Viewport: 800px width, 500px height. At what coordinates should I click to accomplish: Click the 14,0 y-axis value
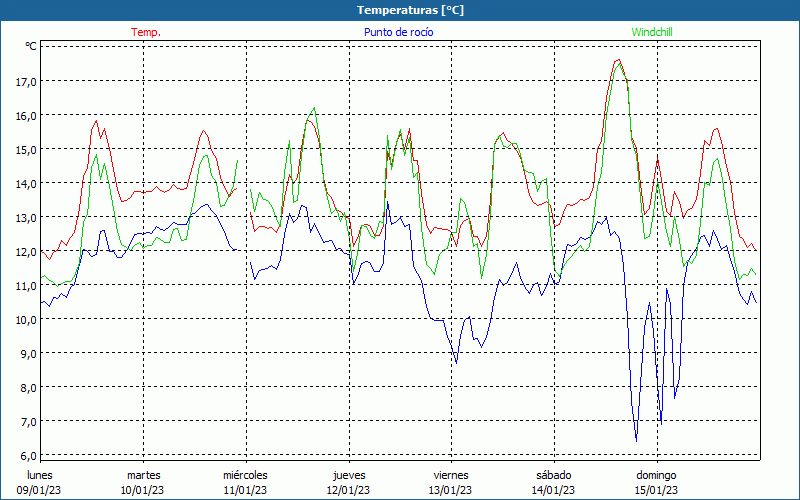pyautogui.click(x=26, y=183)
